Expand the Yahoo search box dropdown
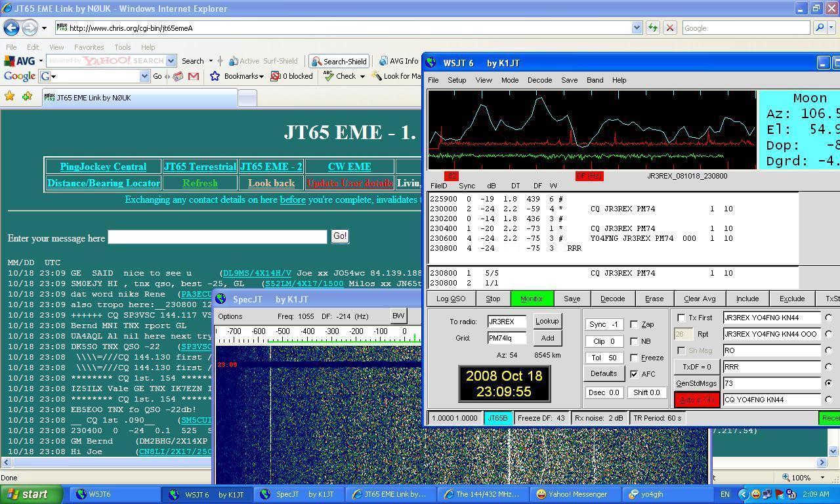 171,61
